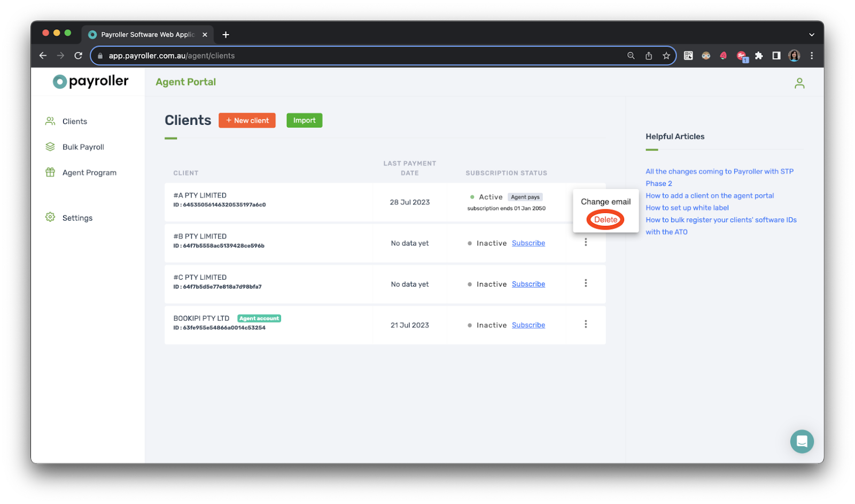Screen dimensions: 855x504
Task: Click Subscribe for #B PTY LIMITED
Action: pyautogui.click(x=528, y=243)
